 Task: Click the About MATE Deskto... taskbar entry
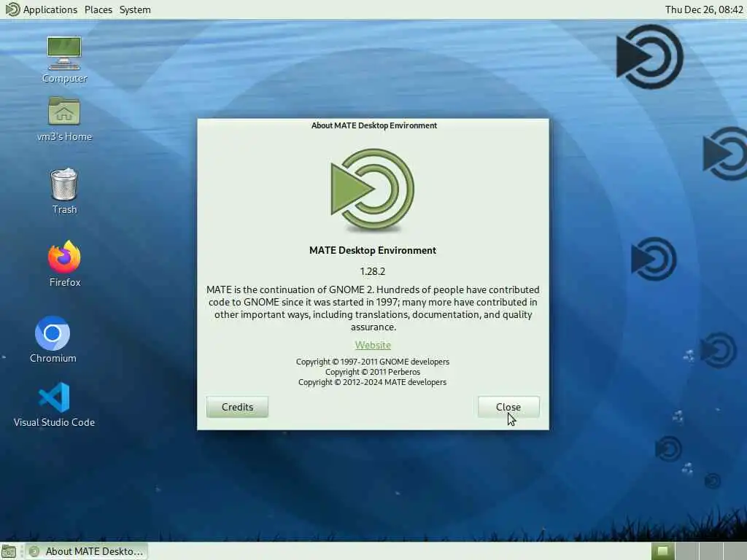click(87, 551)
